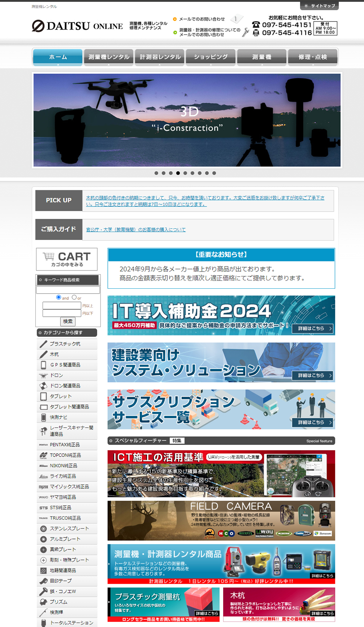Click the TOPCON logo icon in sidebar

(43, 455)
